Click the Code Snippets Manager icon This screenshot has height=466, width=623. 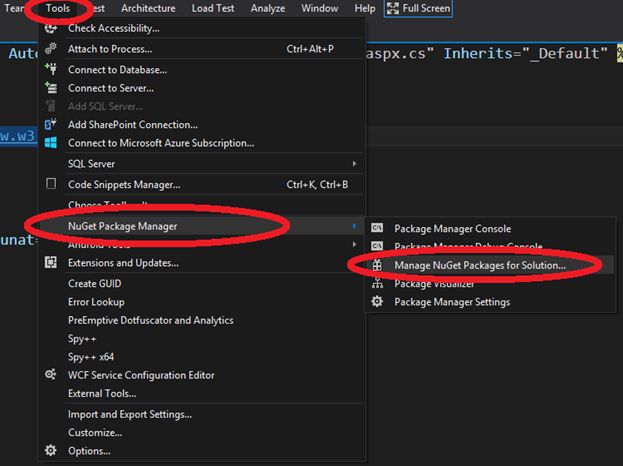tap(51, 184)
